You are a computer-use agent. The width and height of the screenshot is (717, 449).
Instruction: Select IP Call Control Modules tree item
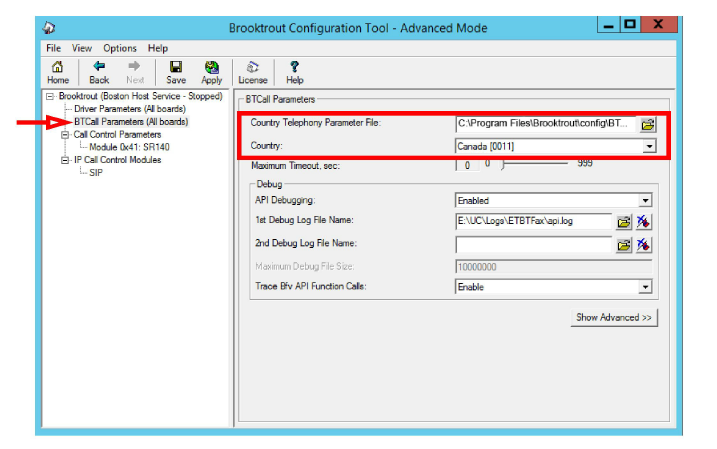point(118,160)
